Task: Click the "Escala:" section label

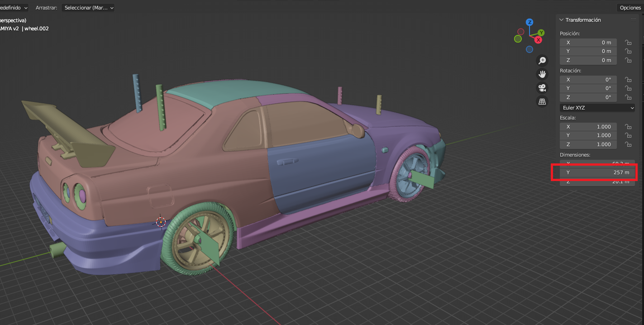Action: point(568,118)
